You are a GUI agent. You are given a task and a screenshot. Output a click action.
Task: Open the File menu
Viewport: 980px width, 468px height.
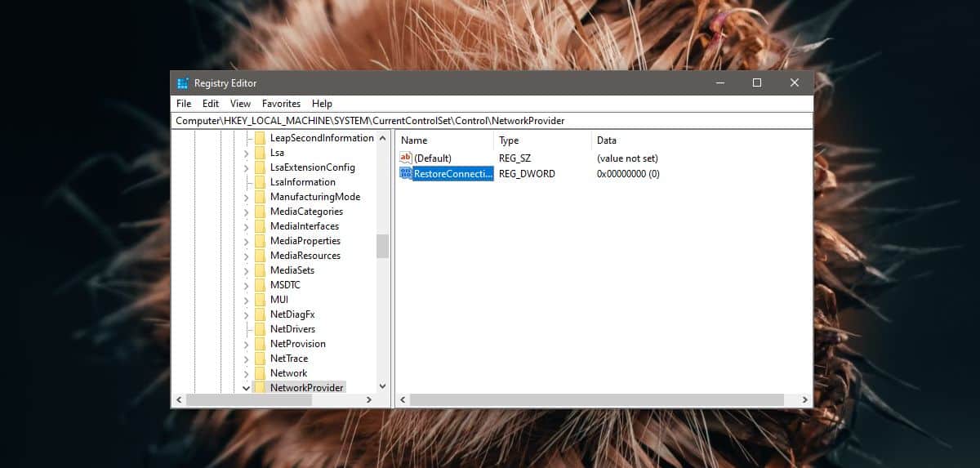pyautogui.click(x=184, y=104)
